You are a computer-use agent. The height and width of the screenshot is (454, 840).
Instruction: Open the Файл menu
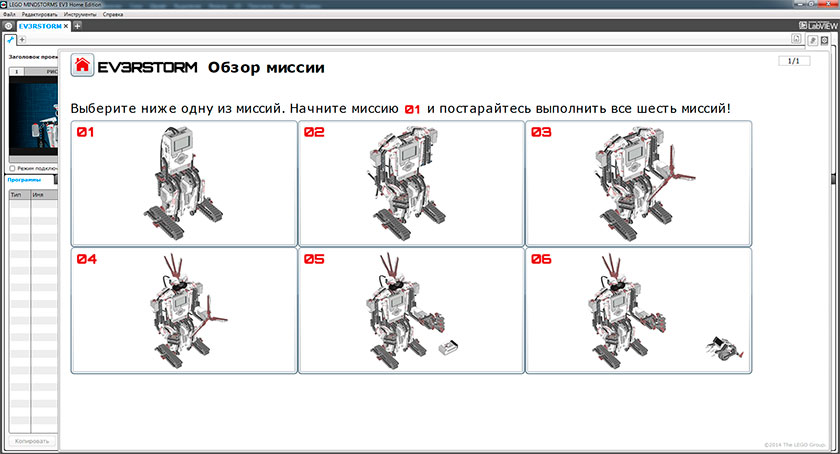[9, 14]
